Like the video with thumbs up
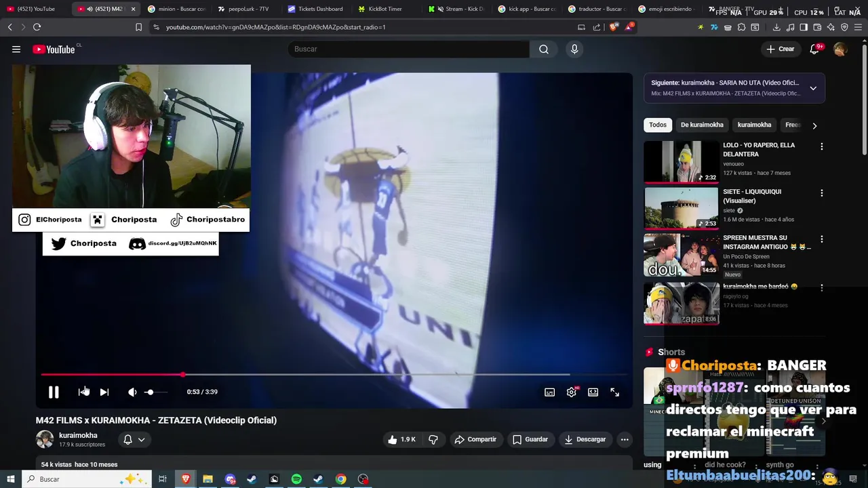Image resolution: width=868 pixels, height=488 pixels. [401, 439]
